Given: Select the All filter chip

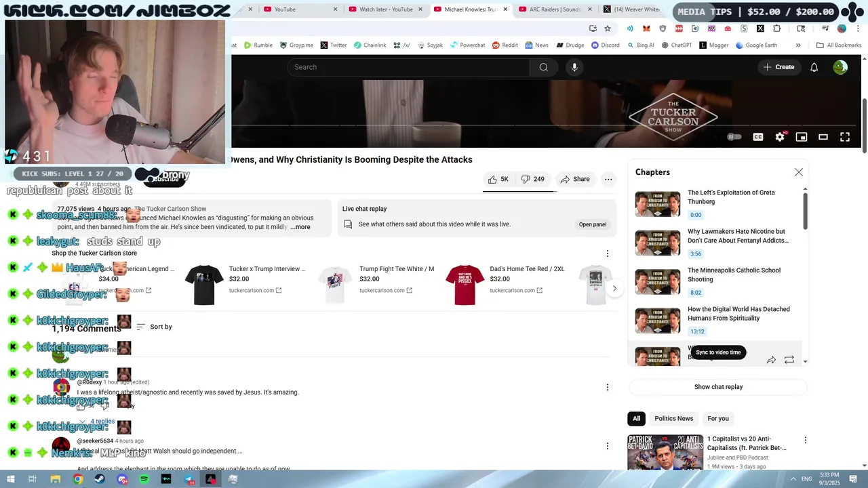Looking at the screenshot, I should click(636, 419).
